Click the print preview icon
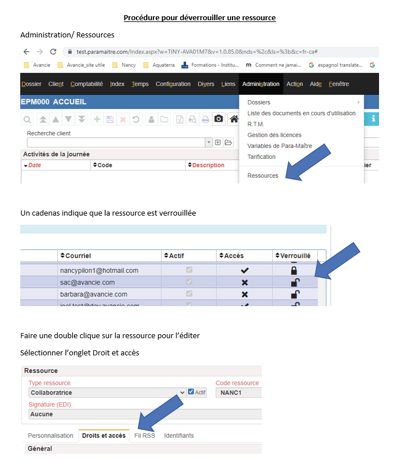The width and height of the screenshot is (397, 461). [192, 119]
